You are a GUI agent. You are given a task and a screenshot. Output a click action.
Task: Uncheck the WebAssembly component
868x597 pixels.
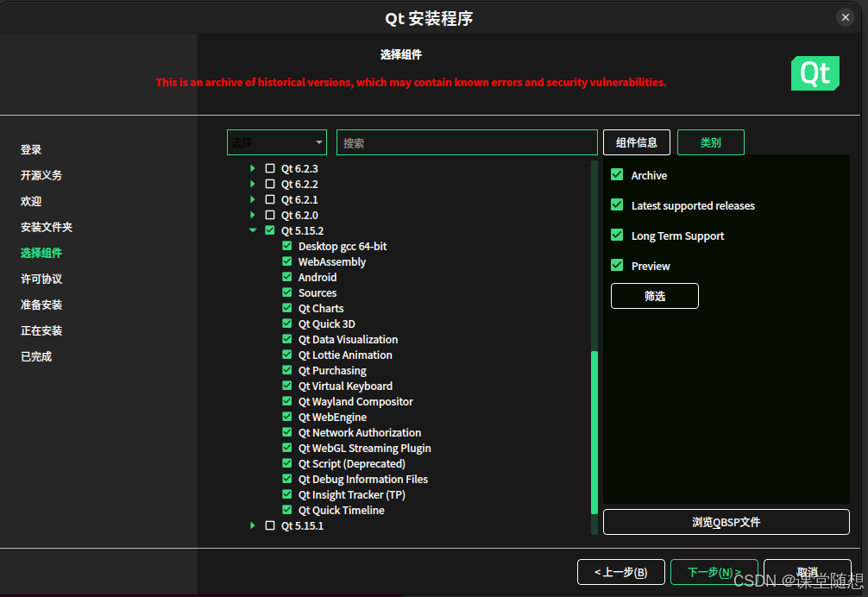tap(286, 261)
